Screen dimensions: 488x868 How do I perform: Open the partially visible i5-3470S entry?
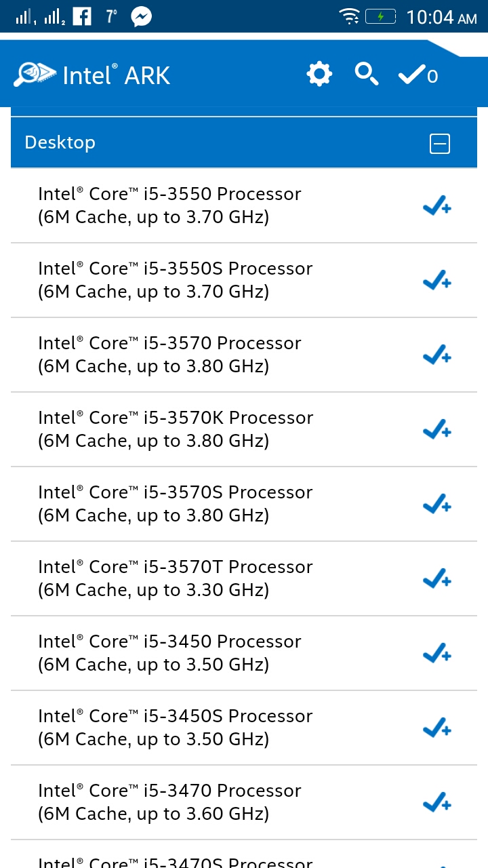(175, 861)
